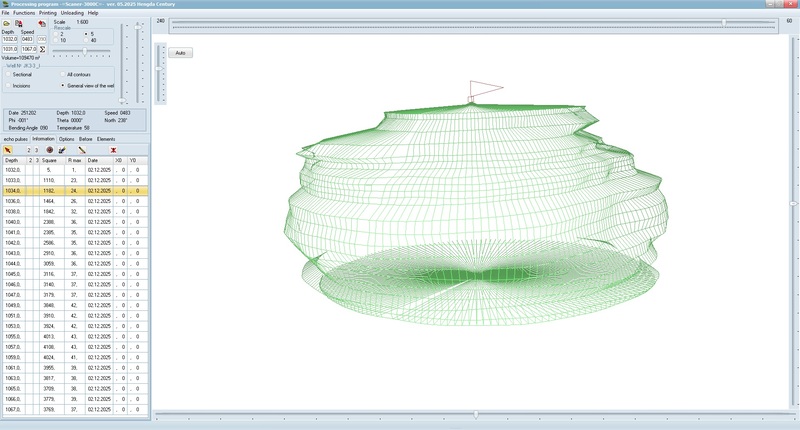Click the sigma sum volume button
This screenshot has width=800, height=430.
click(x=42, y=48)
